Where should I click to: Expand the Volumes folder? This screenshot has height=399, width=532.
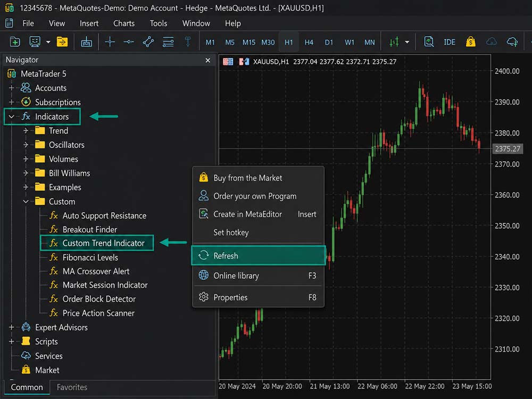point(26,159)
